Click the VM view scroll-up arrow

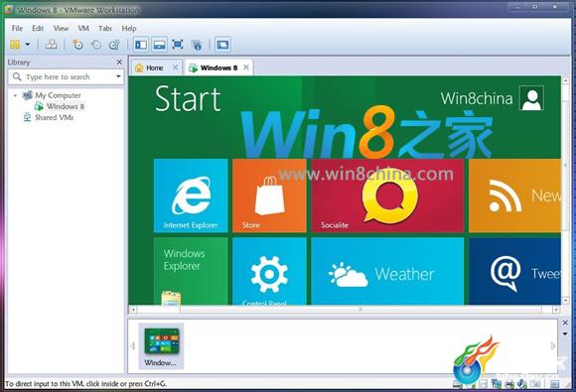(x=565, y=80)
